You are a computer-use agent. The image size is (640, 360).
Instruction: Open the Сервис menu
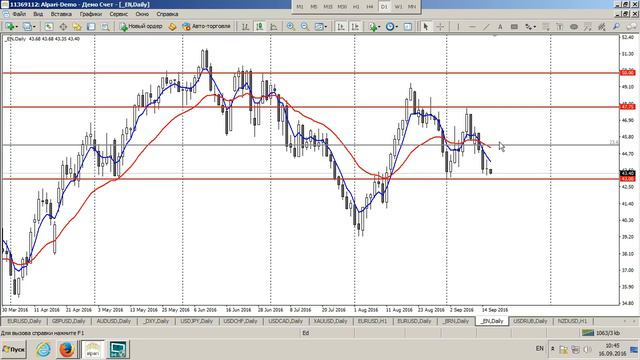coord(118,14)
